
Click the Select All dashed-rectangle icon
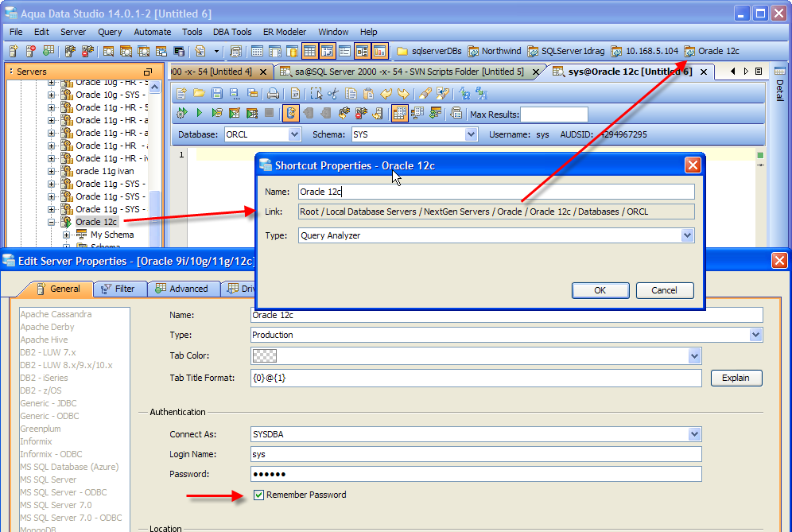click(316, 94)
